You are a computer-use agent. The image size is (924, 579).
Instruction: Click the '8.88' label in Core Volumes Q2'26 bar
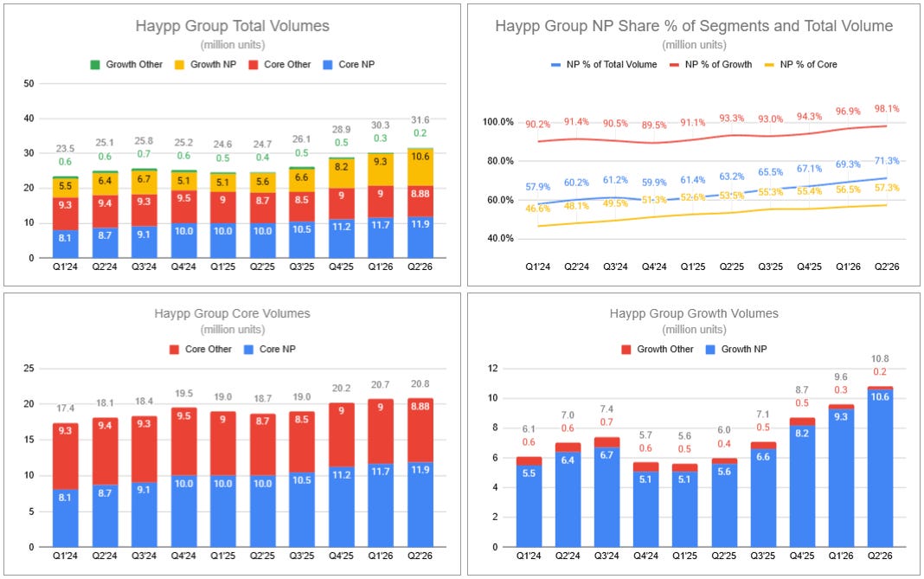click(420, 407)
